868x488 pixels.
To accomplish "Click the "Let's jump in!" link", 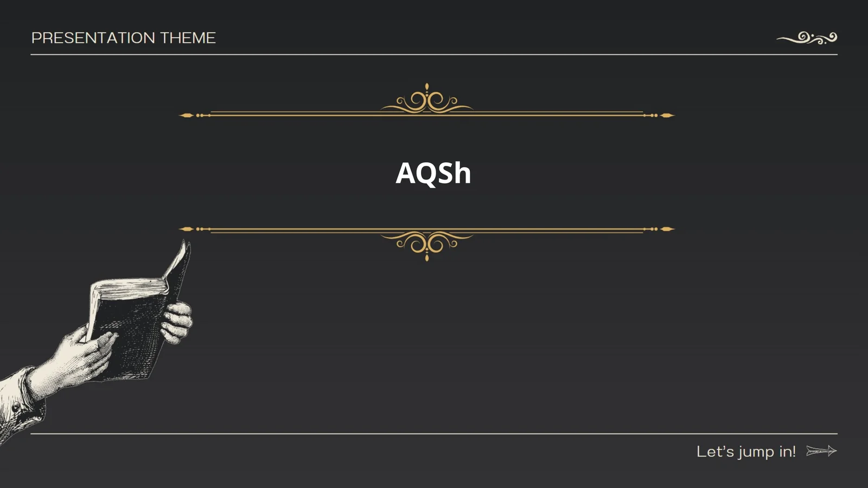I will (x=746, y=451).
